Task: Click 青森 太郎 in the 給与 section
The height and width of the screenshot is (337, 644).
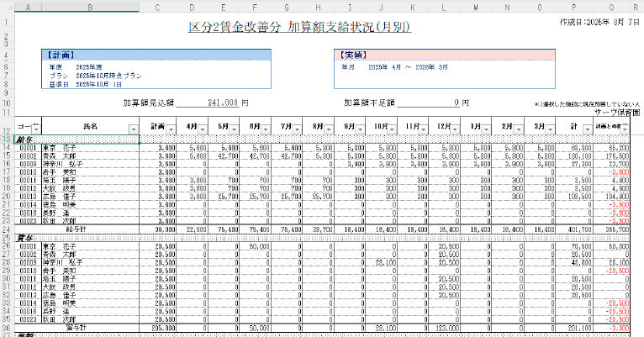Action: [x=60, y=155]
